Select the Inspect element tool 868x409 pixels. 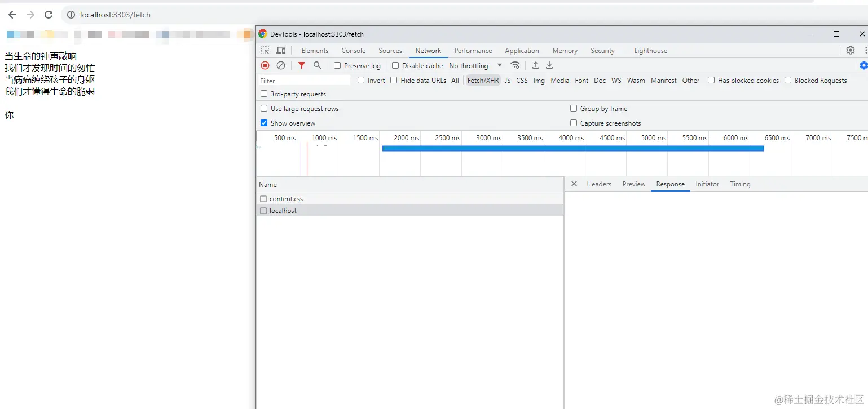pos(265,50)
